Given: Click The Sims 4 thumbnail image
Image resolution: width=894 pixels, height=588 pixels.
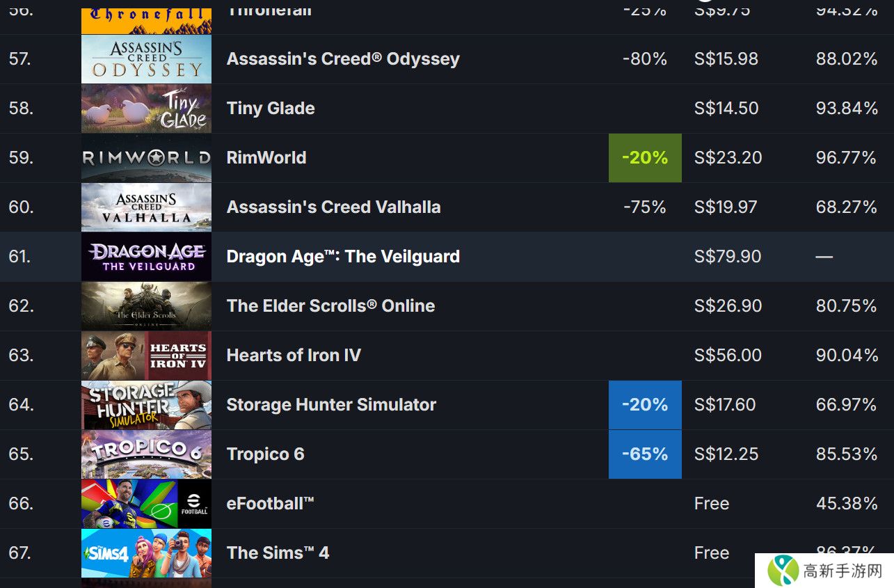Looking at the screenshot, I should pos(146,553).
